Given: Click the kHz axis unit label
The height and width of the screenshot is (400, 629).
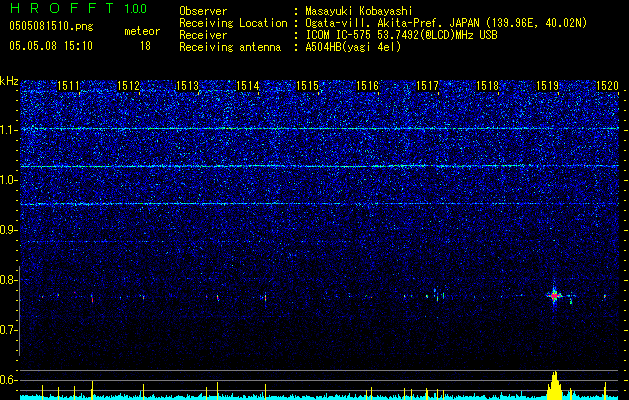Looking at the screenshot, I should click(x=9, y=81).
